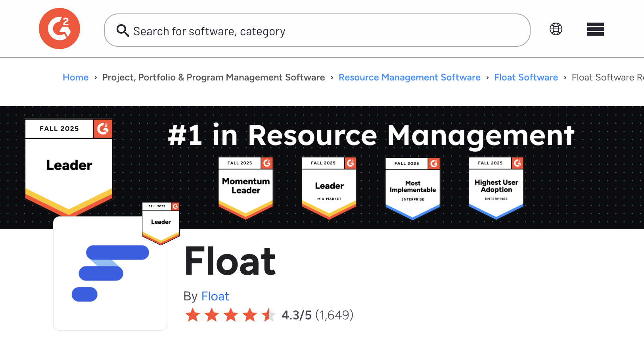The height and width of the screenshot is (344, 644).
Task: Go to Home breadcrumb link
Action: 75,77
